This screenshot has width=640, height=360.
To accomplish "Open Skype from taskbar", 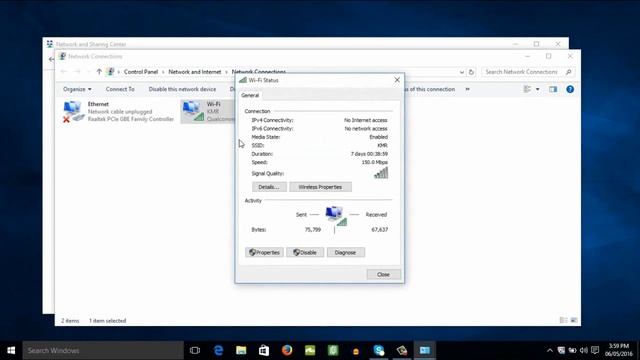I will [379, 350].
